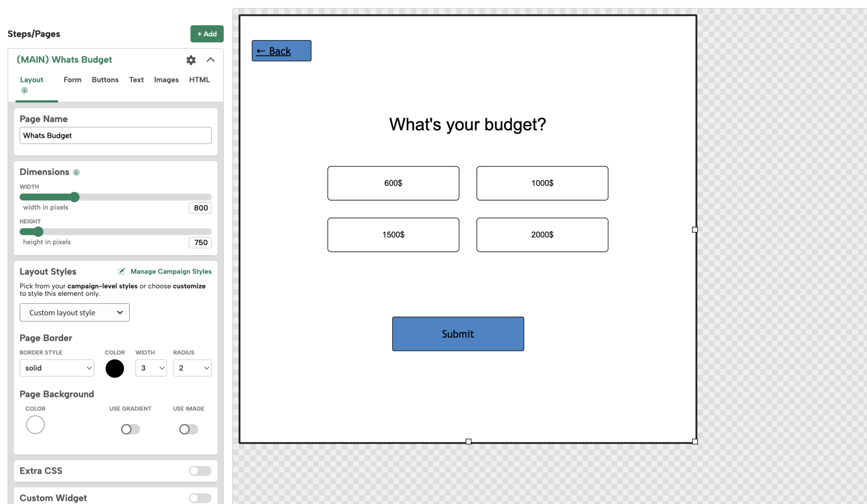
Task: Open the black page border color swatch
Action: (x=115, y=368)
